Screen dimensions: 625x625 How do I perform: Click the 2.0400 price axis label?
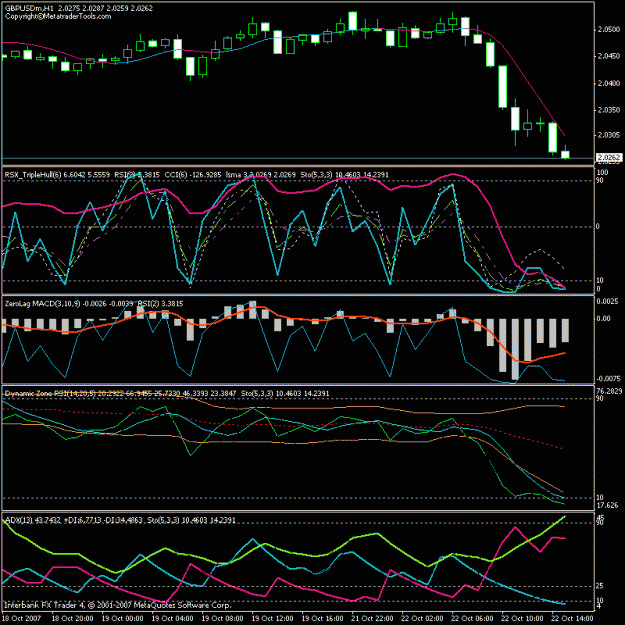pos(609,83)
